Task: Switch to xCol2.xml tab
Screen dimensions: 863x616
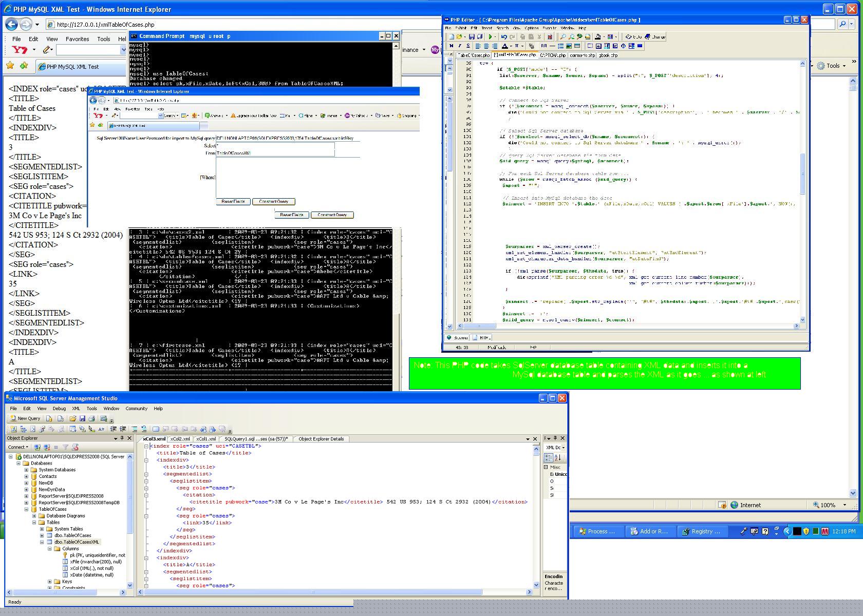Action: (180, 439)
